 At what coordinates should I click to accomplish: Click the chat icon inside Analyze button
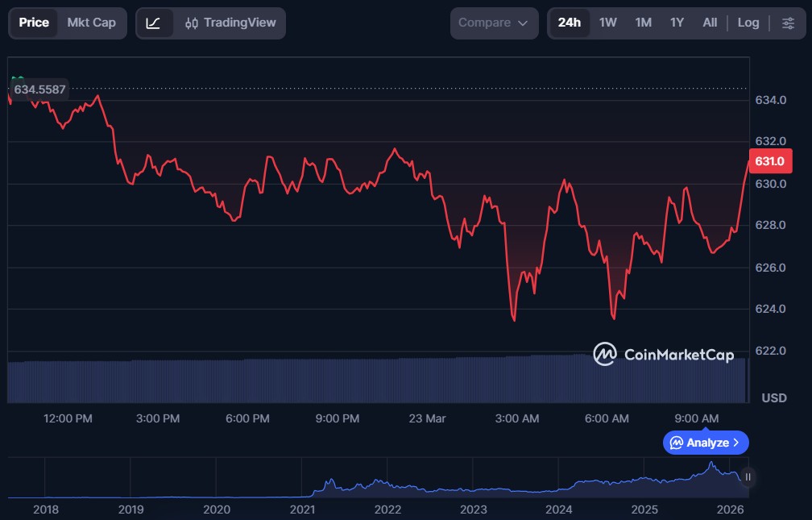[x=677, y=443]
